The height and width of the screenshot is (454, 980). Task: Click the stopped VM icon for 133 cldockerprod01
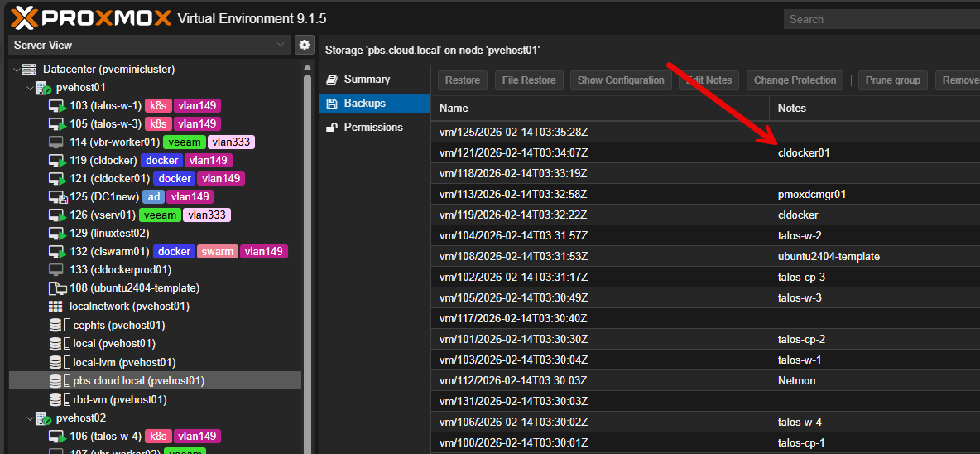(56, 269)
